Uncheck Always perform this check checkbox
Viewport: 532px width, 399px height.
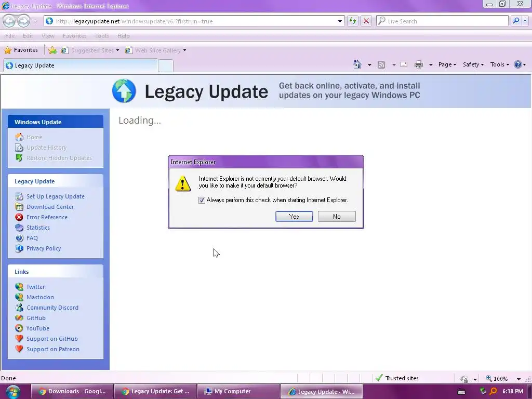pyautogui.click(x=202, y=200)
